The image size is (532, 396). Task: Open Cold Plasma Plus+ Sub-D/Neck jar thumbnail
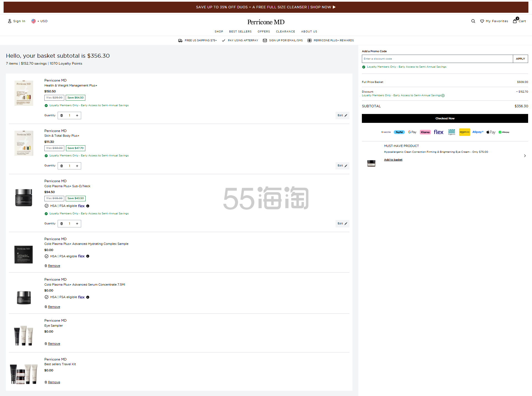tap(24, 198)
